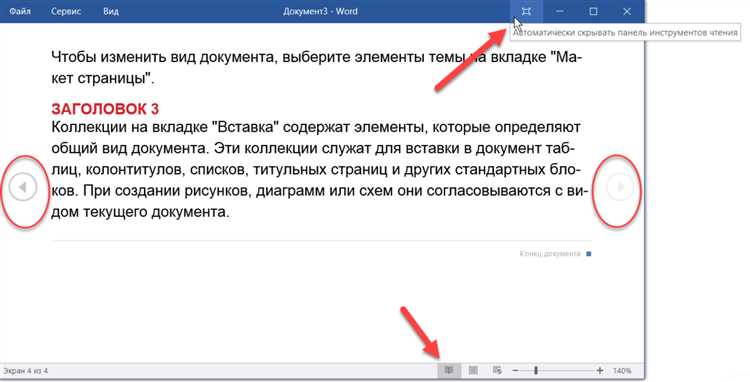Open the Вид menu

coord(110,11)
